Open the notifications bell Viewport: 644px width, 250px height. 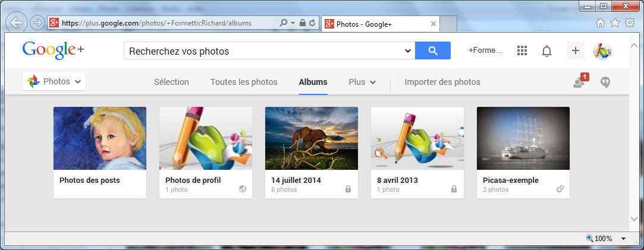[x=546, y=51]
